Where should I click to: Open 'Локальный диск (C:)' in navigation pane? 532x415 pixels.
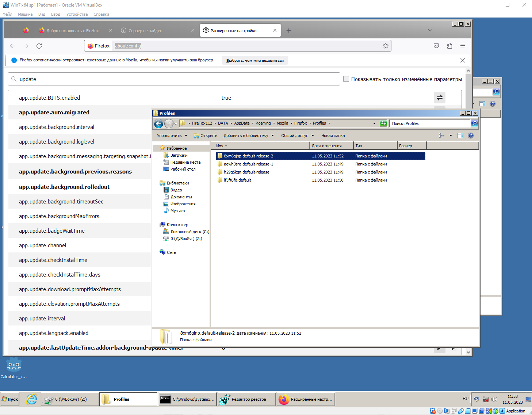(x=190, y=232)
